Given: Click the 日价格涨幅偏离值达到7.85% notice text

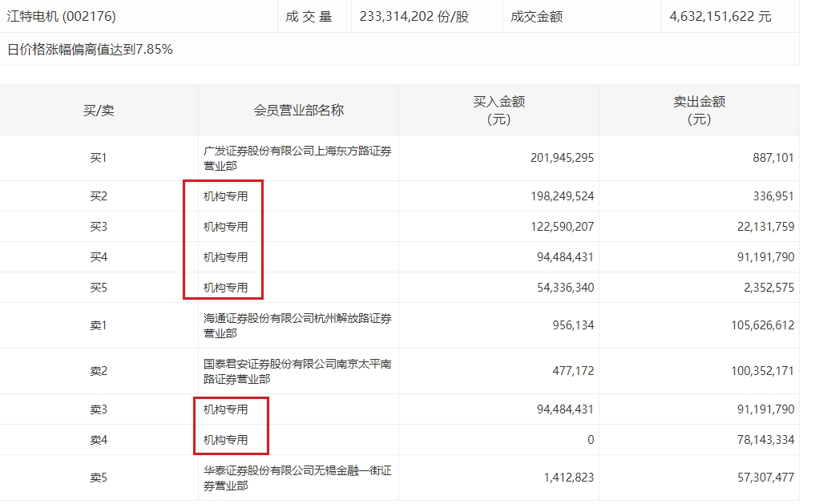Looking at the screenshot, I should pyautogui.click(x=90, y=50).
